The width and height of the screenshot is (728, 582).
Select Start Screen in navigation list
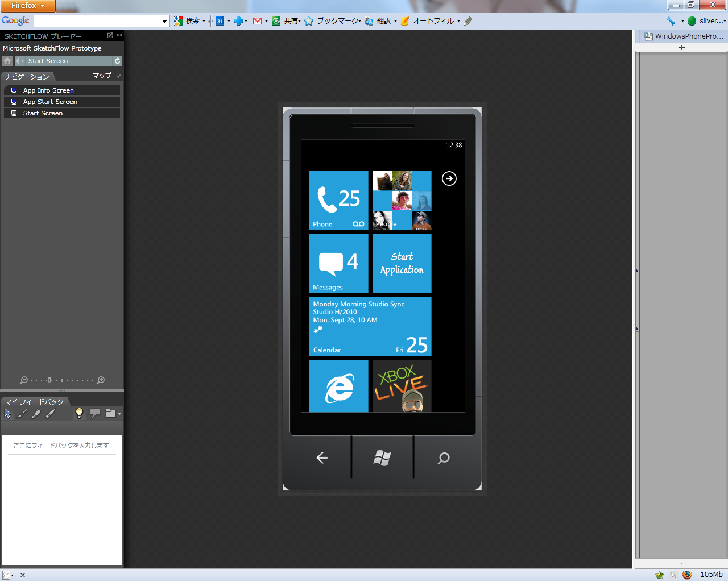point(62,113)
